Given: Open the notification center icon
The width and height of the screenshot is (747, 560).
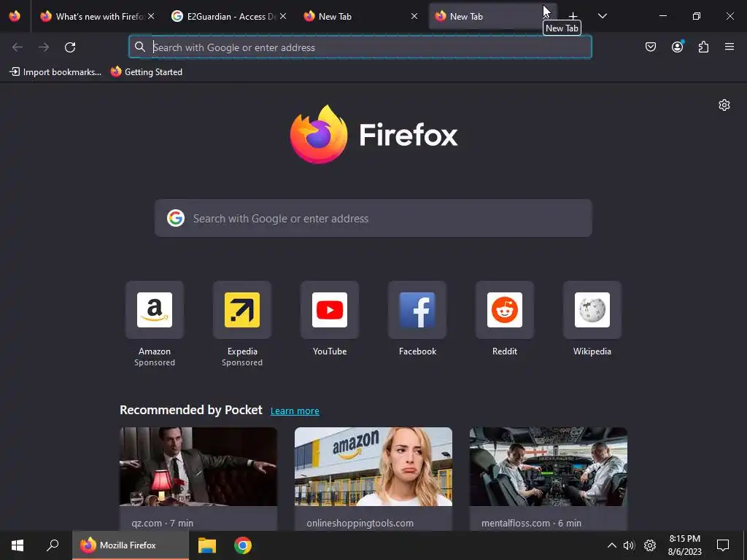Looking at the screenshot, I should 723,545.
